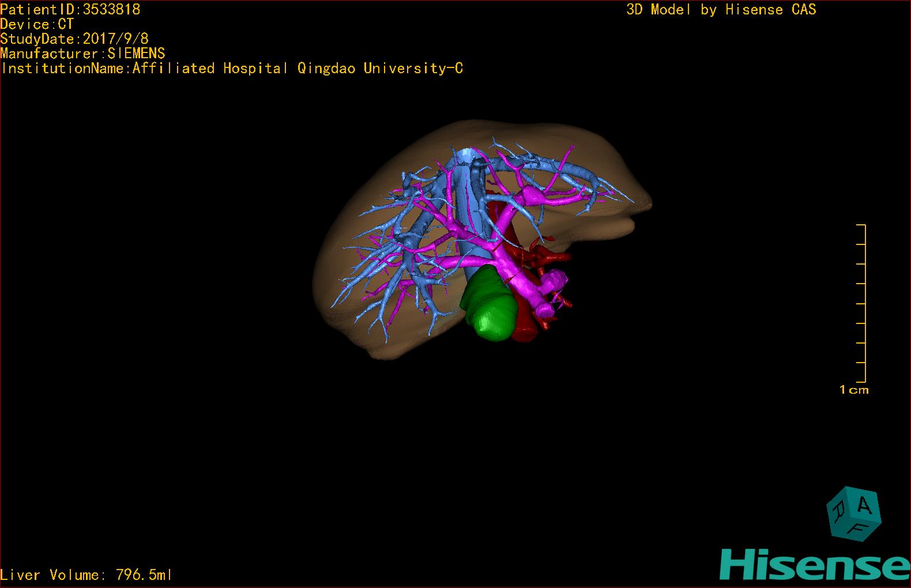This screenshot has height=588, width=911.
Task: Select the Device:CT text line
Action: coord(37,24)
